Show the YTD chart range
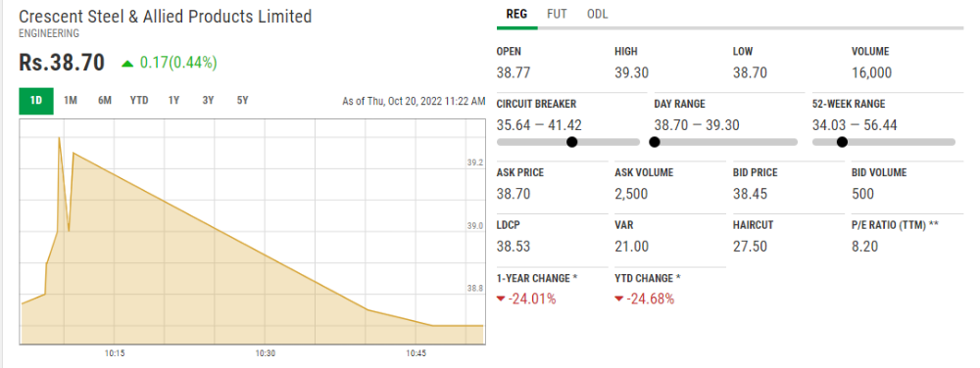 click(139, 101)
